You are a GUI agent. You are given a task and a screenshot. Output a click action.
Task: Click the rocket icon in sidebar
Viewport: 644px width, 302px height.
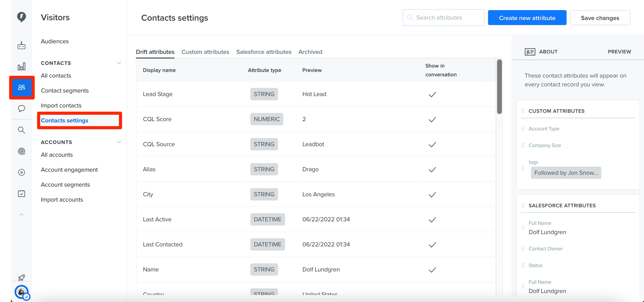click(x=22, y=277)
